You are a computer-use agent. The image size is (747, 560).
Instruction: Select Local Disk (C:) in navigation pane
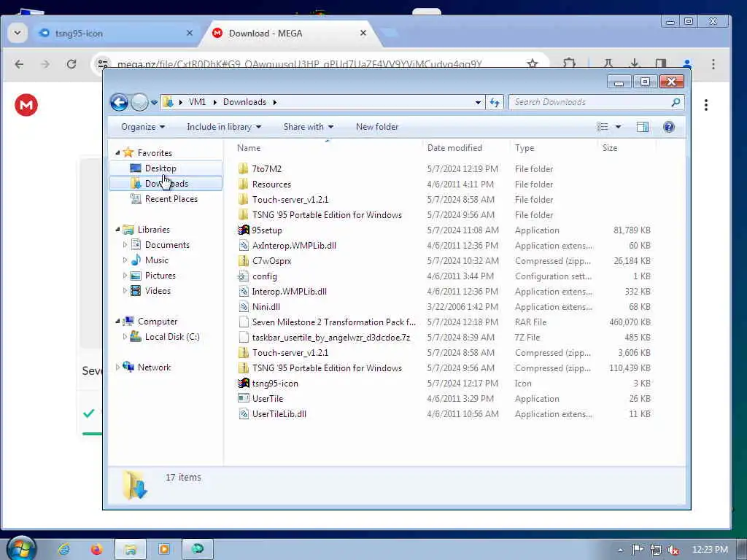165,337
